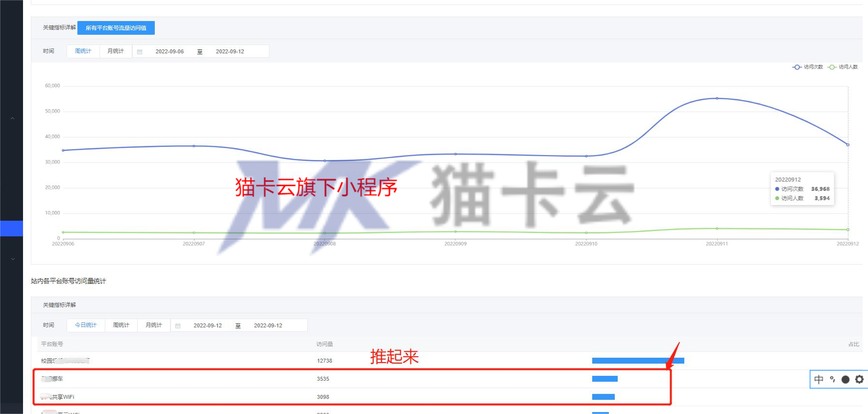The image size is (868, 414).
Task: Click 占比 column header
Action: click(x=853, y=344)
